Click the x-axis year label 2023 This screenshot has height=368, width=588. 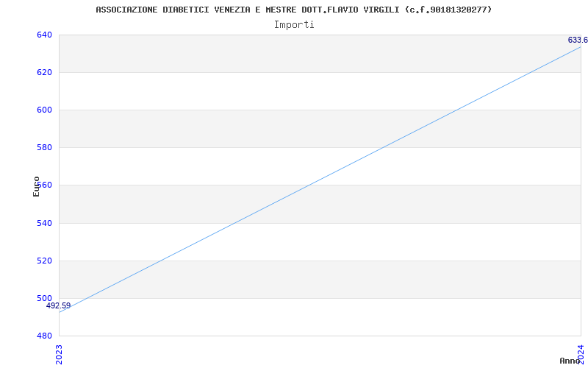tap(60, 354)
